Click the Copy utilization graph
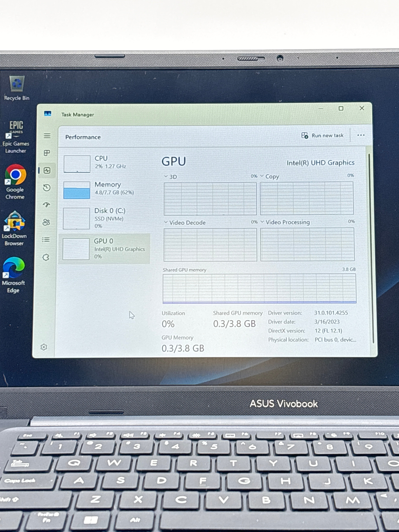This screenshot has width=399, height=532. (x=307, y=198)
